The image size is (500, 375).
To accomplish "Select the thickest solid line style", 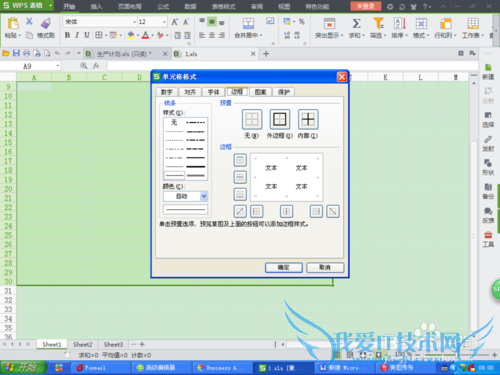I will 196,166.
